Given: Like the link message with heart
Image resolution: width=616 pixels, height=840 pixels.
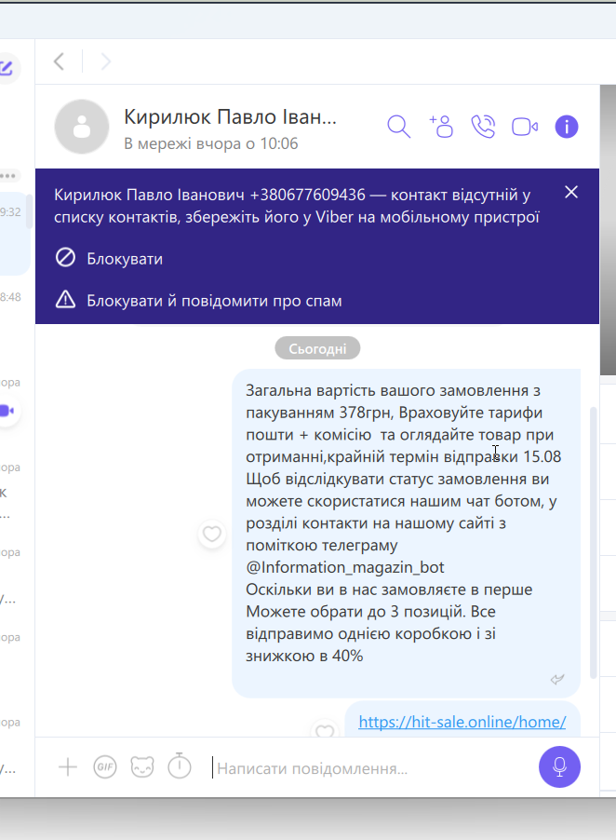Looking at the screenshot, I should [x=325, y=729].
